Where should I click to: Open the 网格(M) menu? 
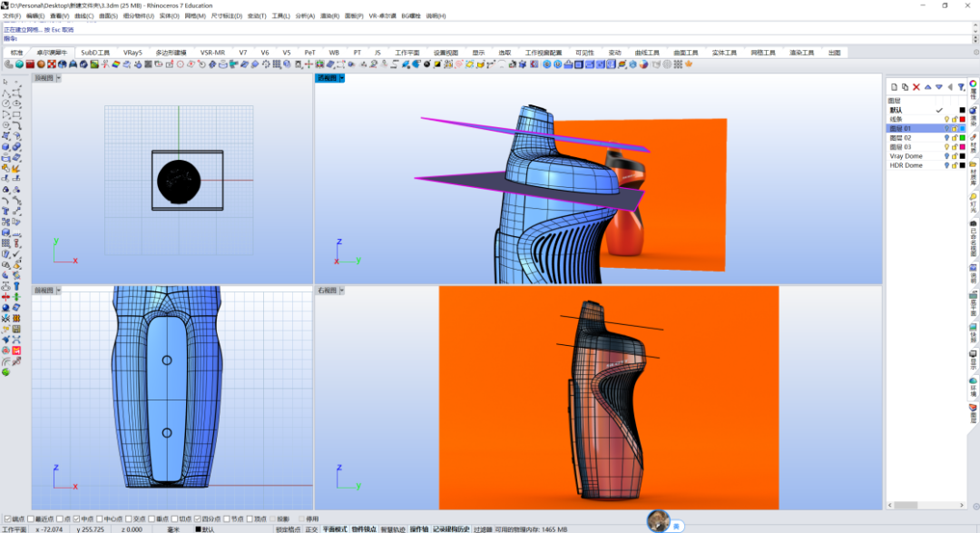click(x=195, y=15)
